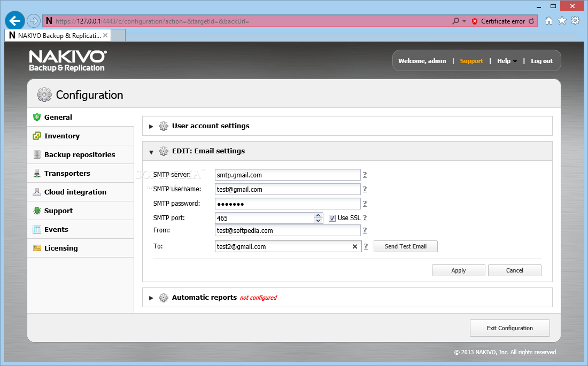Click the SMTP server input field
The height and width of the screenshot is (366, 588).
288,175
